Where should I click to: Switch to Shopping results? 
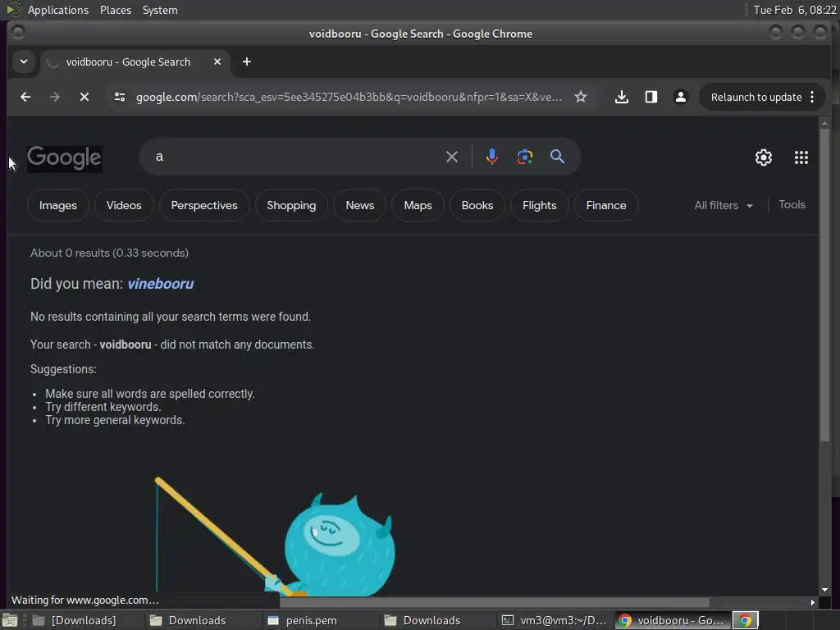[x=291, y=205]
